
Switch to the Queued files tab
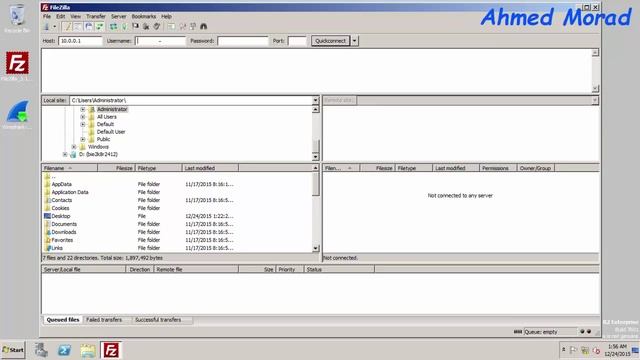point(63,320)
